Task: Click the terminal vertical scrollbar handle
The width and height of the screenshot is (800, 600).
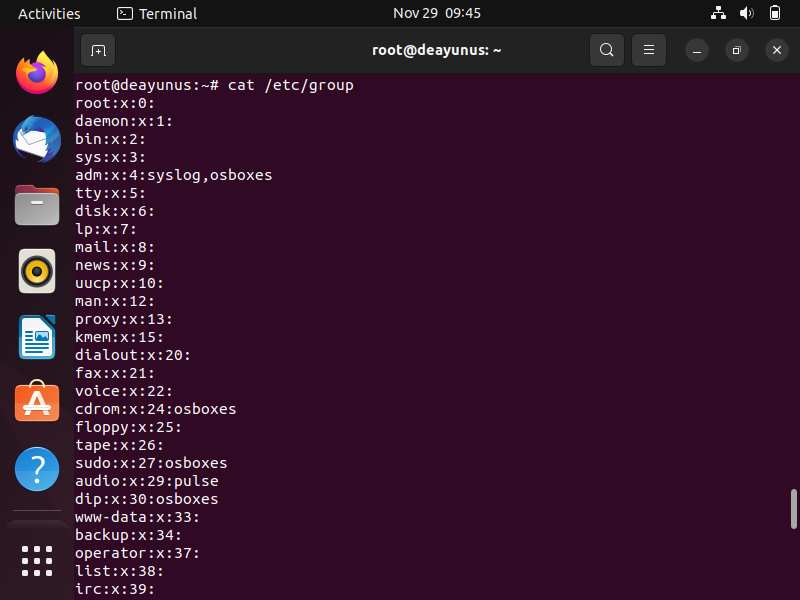Action: [x=793, y=509]
